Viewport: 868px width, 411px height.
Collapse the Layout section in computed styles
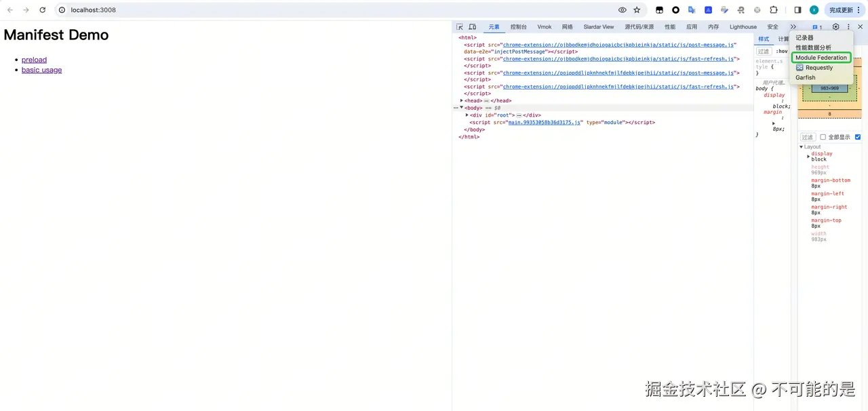coord(802,147)
